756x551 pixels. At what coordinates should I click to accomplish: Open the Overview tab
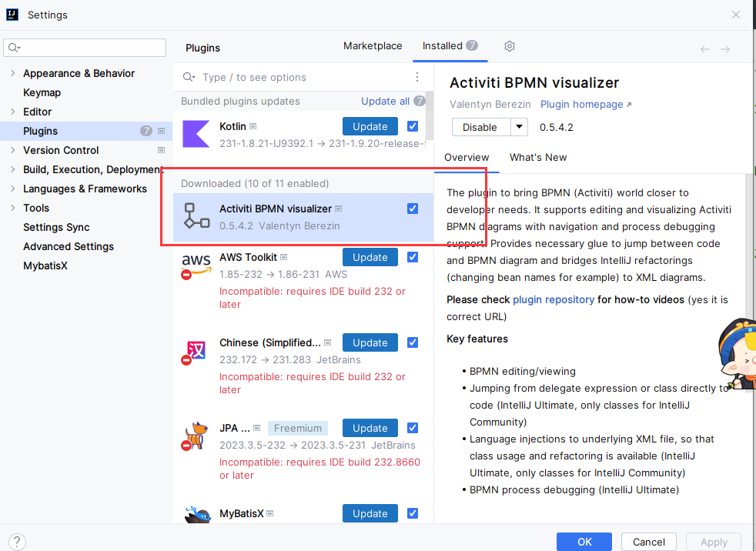click(467, 157)
